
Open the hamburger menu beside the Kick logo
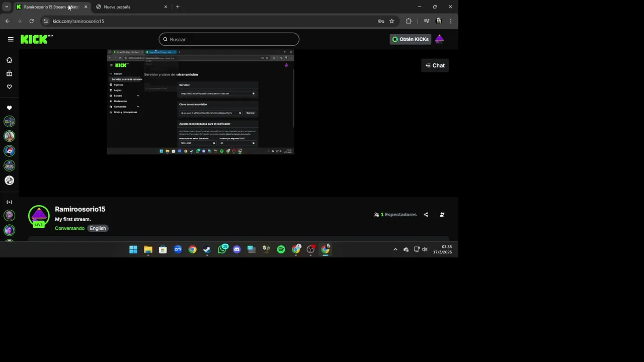[11, 39]
